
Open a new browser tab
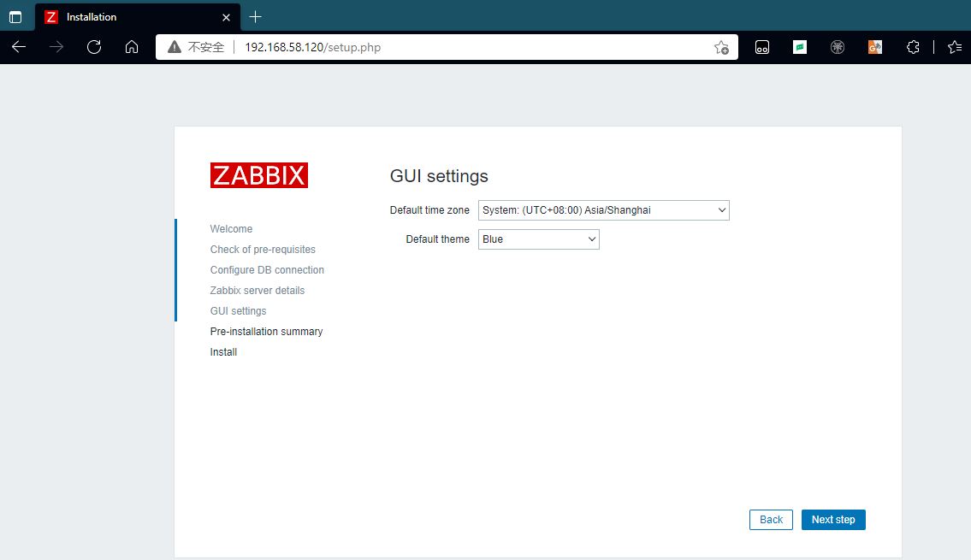click(255, 17)
